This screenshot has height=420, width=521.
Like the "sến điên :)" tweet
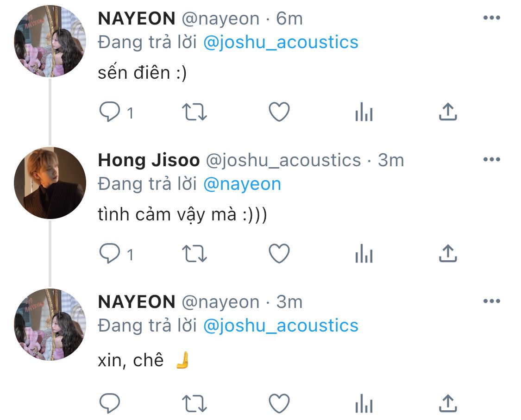tap(279, 112)
